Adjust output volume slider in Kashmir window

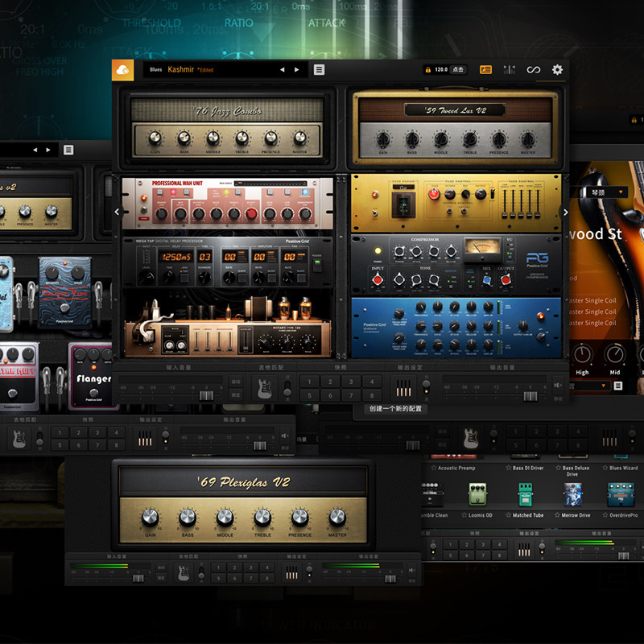530,396
